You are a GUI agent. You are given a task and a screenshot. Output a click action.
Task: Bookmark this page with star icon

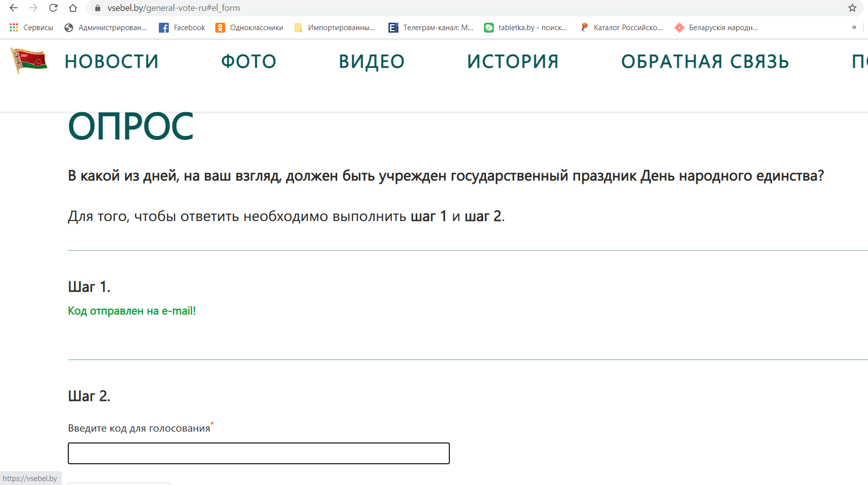852,8
